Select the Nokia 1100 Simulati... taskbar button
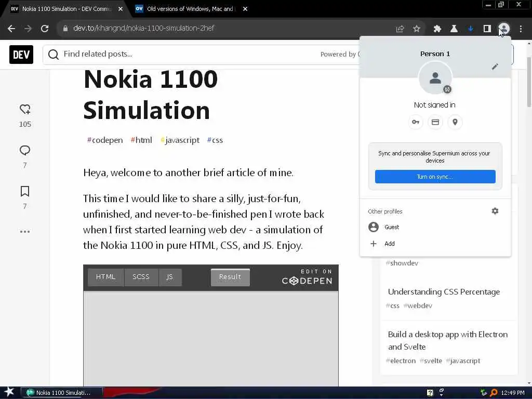 pyautogui.click(x=62, y=393)
